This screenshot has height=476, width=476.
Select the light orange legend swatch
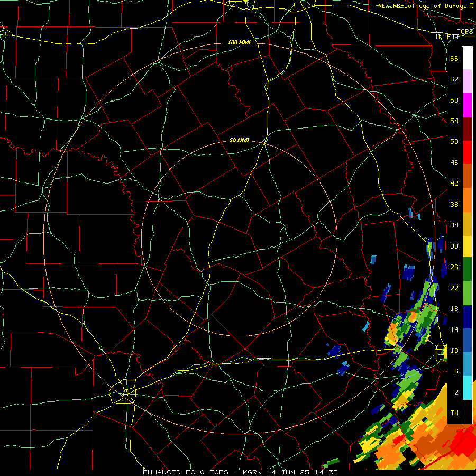tap(467, 200)
